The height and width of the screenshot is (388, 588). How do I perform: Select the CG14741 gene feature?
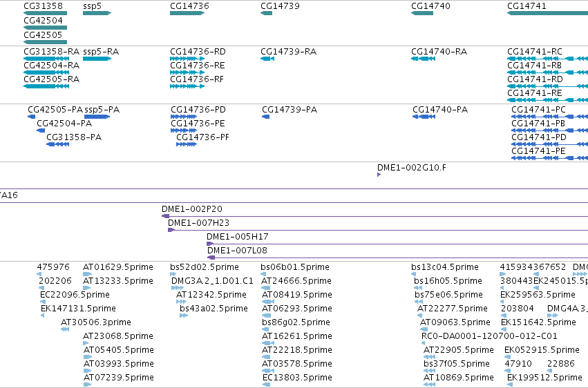(547, 13)
